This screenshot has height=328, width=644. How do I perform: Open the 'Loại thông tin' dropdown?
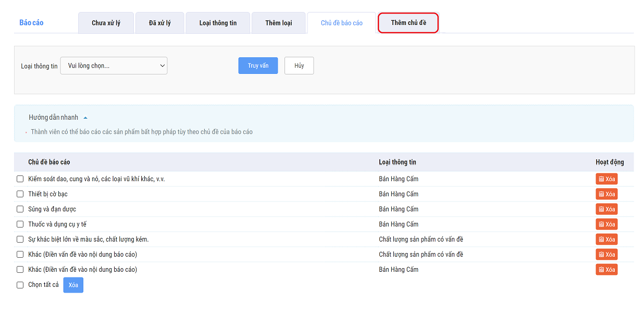pyautogui.click(x=114, y=66)
